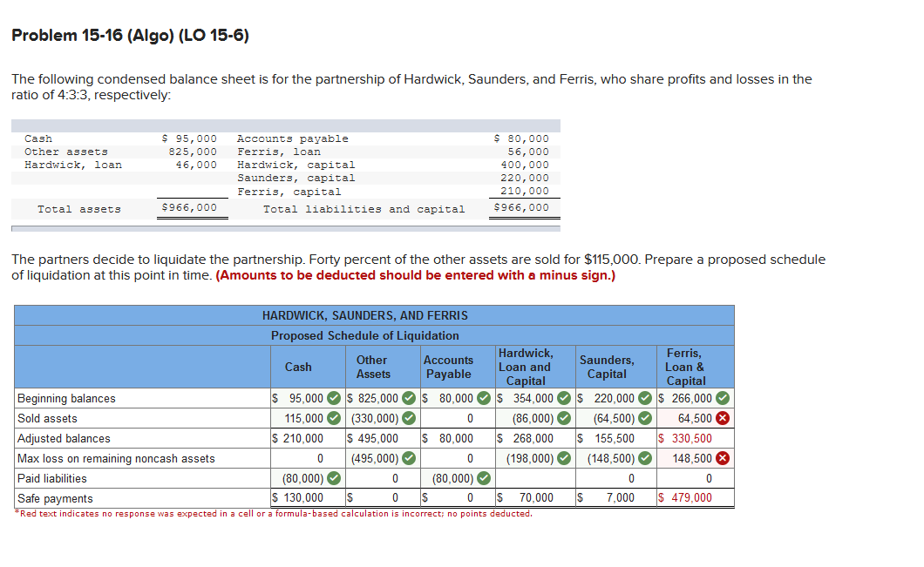Click red X icon beside Ferris 148,500
The image size is (924, 567).
click(723, 459)
